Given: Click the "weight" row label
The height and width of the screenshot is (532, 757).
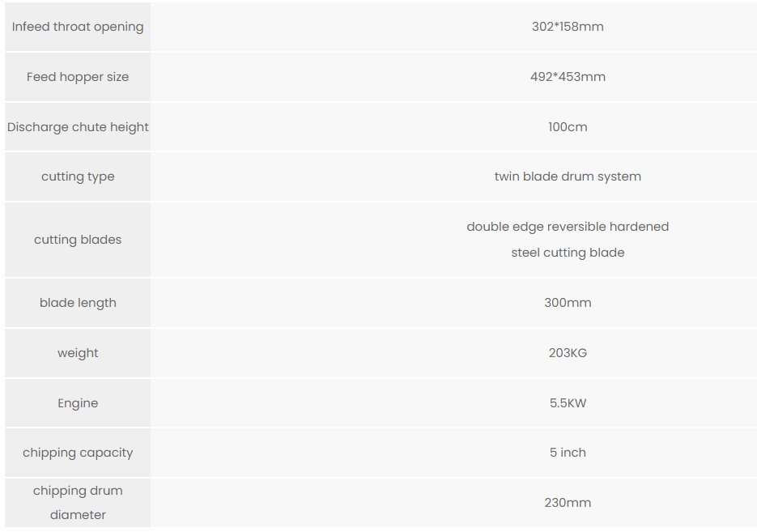Looking at the screenshot, I should click(78, 353).
